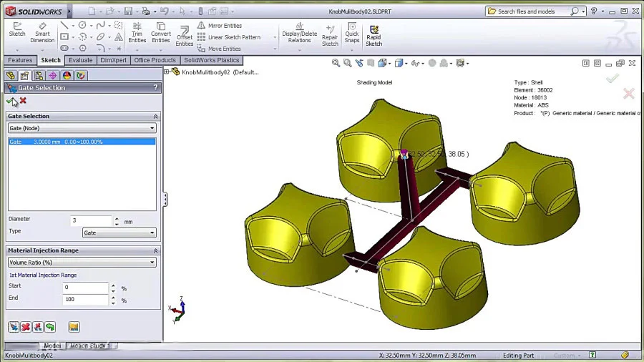Click the Repair Sketch icon
This screenshot has height=362, width=644.
(x=330, y=35)
